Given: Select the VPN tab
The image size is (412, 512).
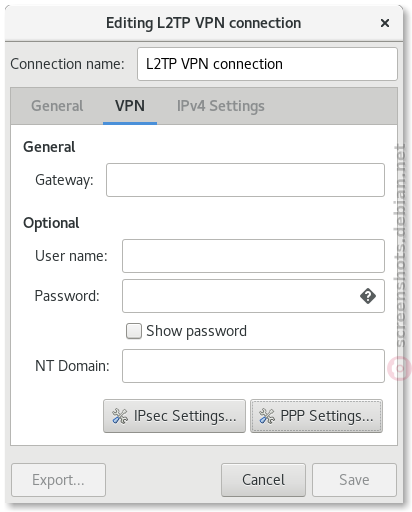Looking at the screenshot, I should pos(130,106).
